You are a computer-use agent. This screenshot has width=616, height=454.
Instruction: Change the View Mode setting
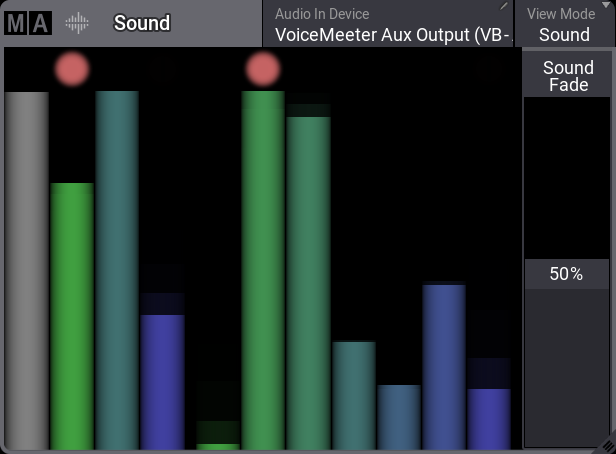coord(564,24)
